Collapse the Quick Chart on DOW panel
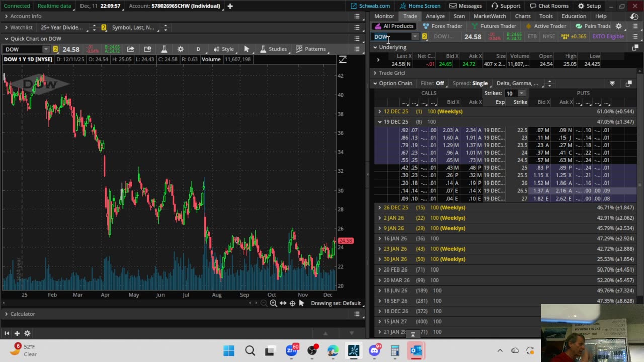 coord(6,38)
